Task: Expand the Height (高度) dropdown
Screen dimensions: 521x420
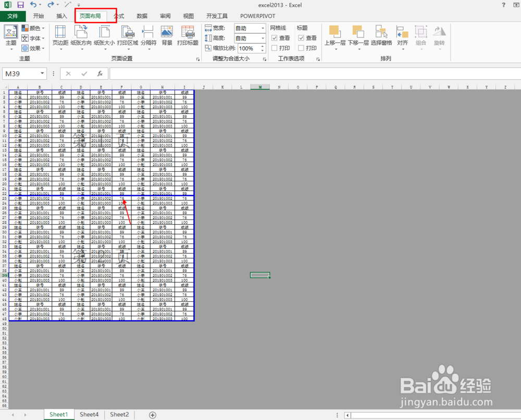Action: [263, 38]
